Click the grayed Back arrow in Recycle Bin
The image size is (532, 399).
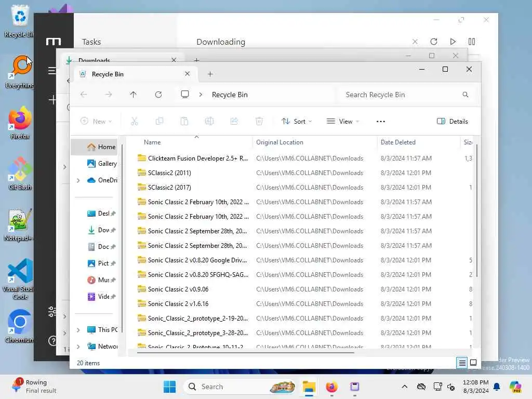[x=84, y=95]
